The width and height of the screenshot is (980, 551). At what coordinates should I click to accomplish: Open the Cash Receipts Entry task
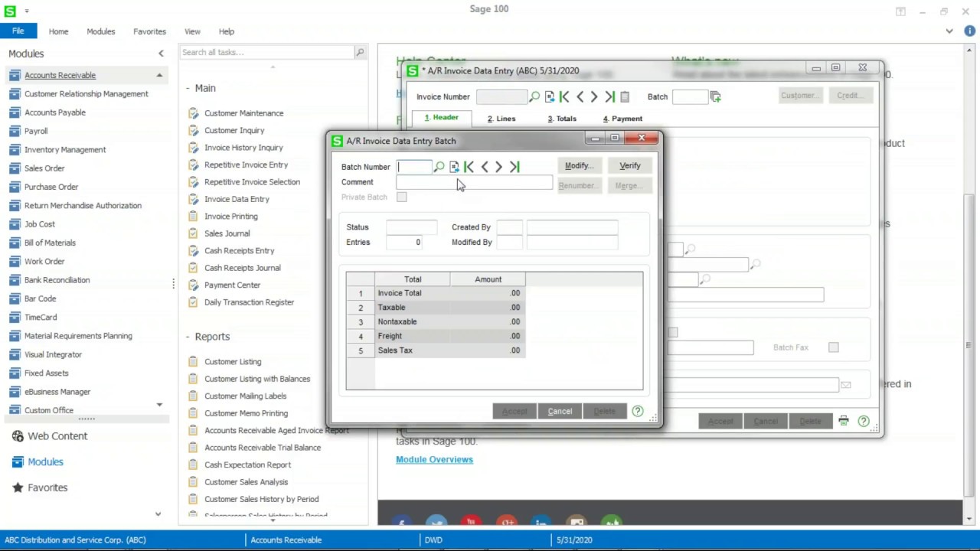click(239, 251)
